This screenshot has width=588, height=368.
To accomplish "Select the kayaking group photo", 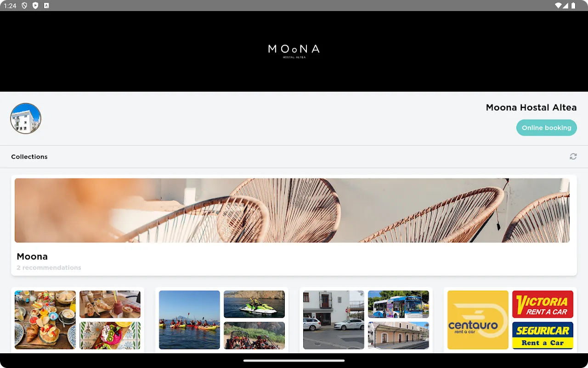I will point(189,320).
